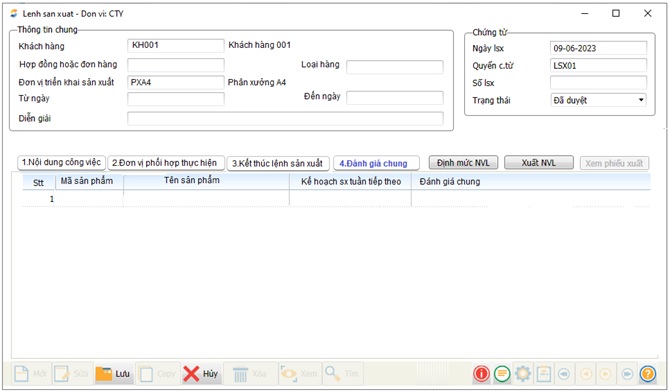The height and width of the screenshot is (392, 670).
Task: Click the Khách hàng field with KH001
Action: [x=176, y=45]
